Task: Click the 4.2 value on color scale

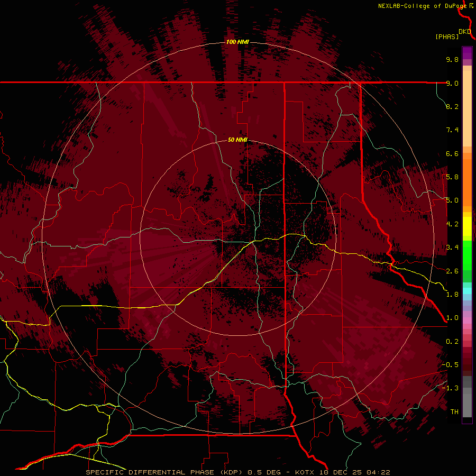Action: tap(452, 224)
